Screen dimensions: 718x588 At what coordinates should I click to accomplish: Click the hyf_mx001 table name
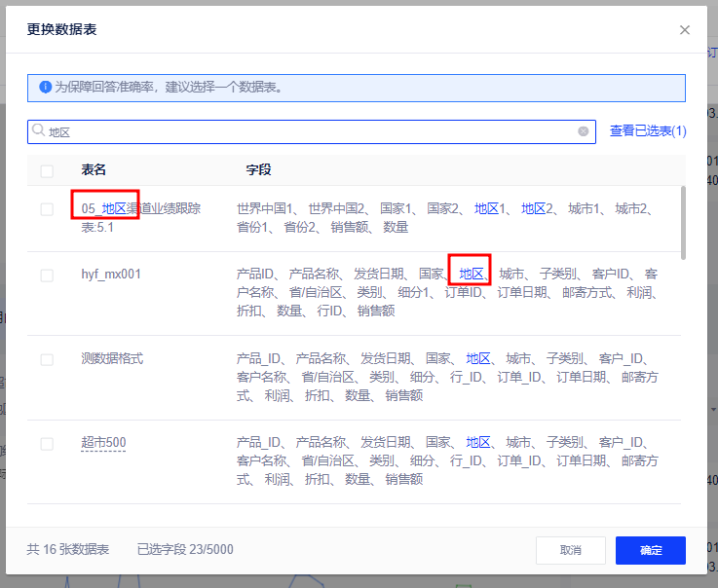[x=111, y=275]
